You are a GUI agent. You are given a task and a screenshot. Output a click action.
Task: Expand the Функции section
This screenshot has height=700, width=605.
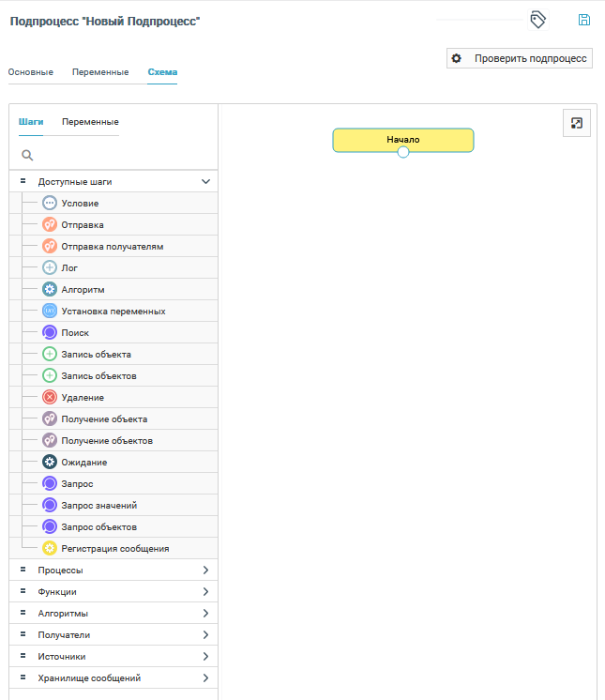tap(205, 591)
